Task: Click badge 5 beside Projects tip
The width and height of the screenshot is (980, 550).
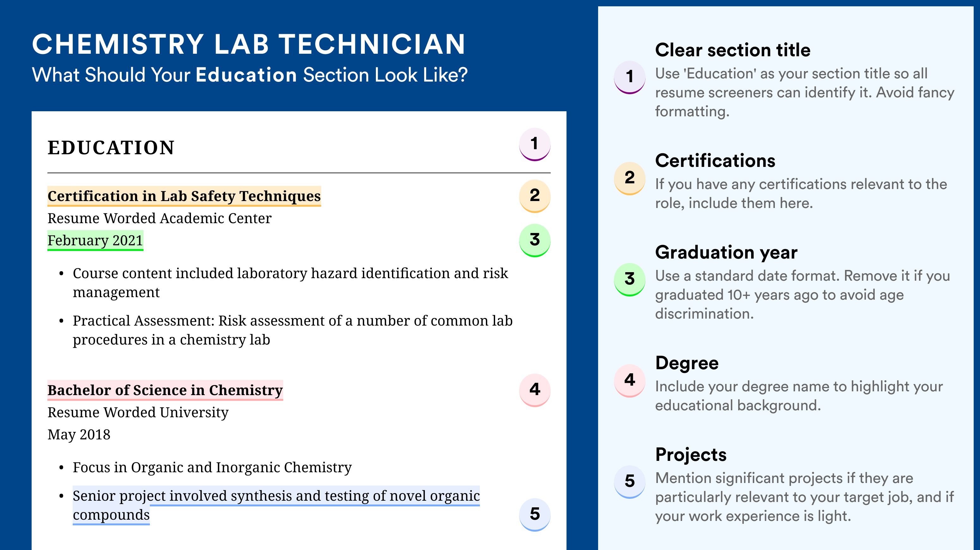Action: coord(630,481)
